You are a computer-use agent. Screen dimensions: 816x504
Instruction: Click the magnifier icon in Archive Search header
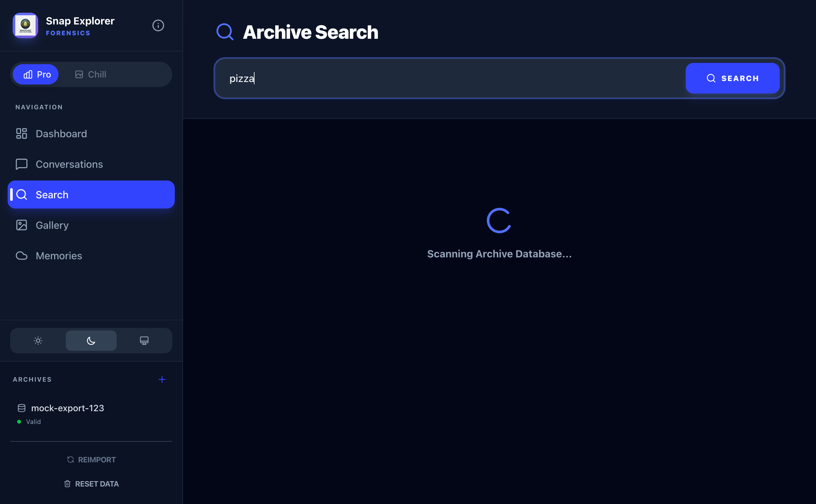tap(225, 32)
